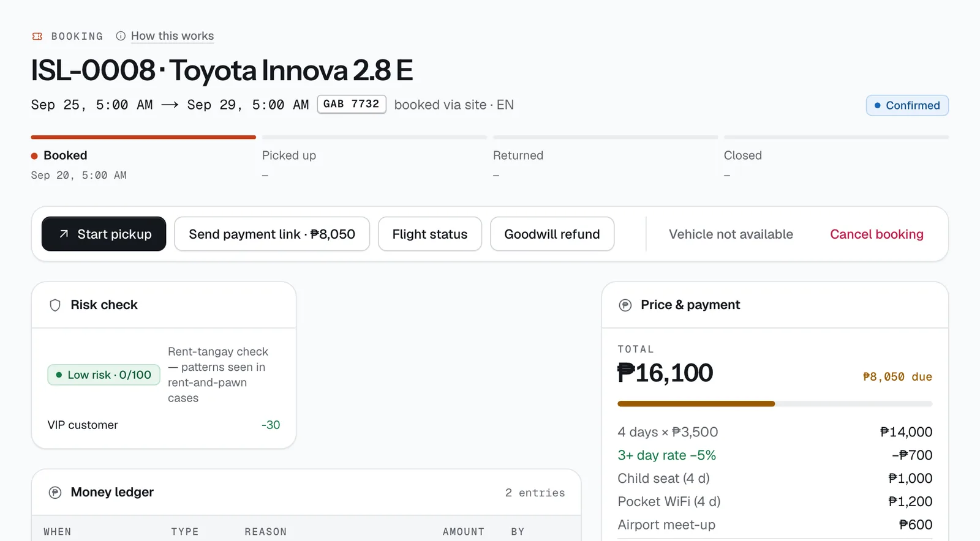This screenshot has width=980, height=541.
Task: Click the REASON column header
Action: tap(266, 532)
